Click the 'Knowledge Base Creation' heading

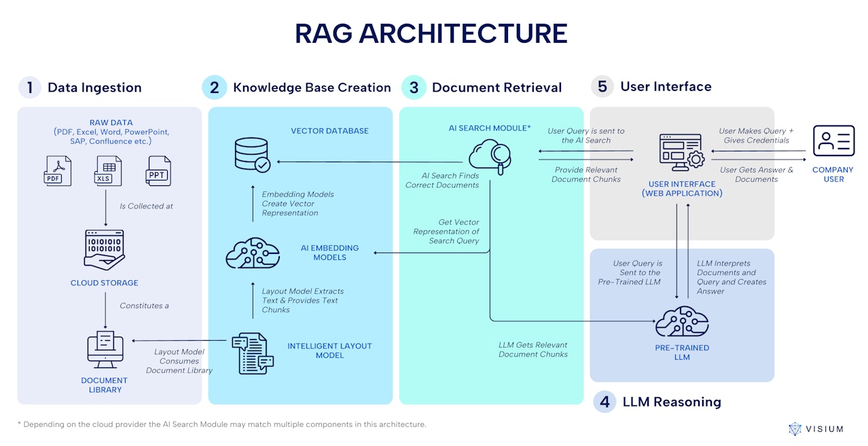coord(312,88)
